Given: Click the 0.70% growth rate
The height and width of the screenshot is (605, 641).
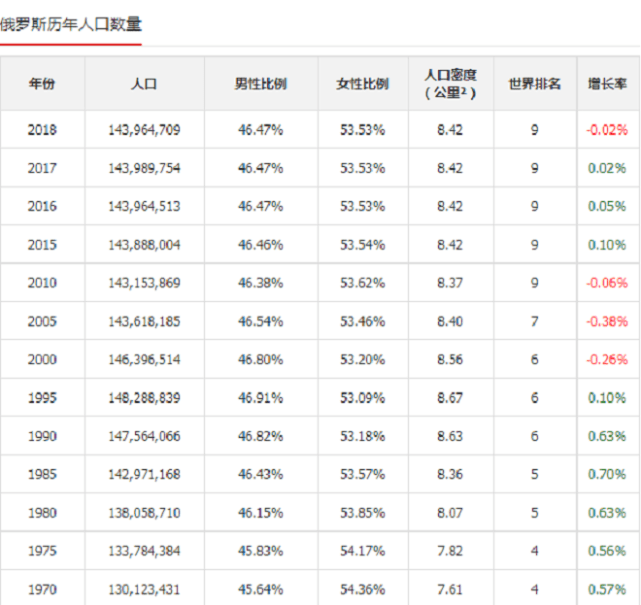Looking at the screenshot, I should (x=607, y=474).
